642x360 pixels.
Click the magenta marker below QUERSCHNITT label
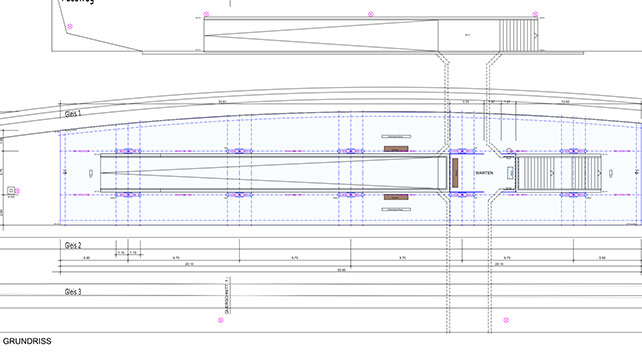click(x=221, y=320)
